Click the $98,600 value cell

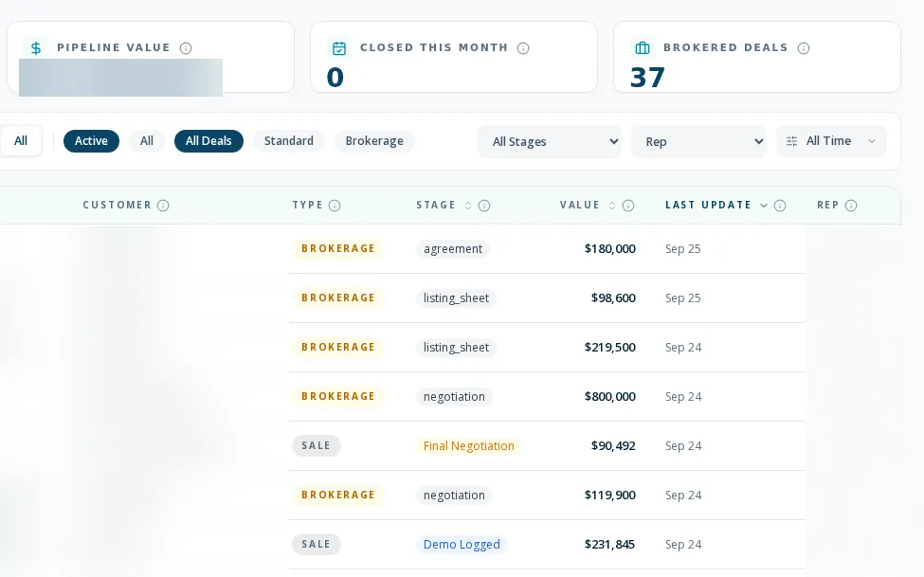(613, 298)
